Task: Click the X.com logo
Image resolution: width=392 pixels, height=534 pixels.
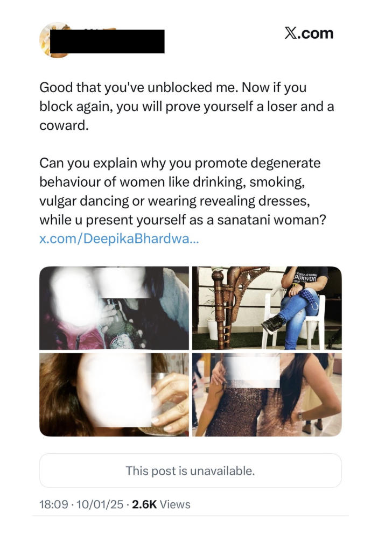Action: pyautogui.click(x=309, y=33)
